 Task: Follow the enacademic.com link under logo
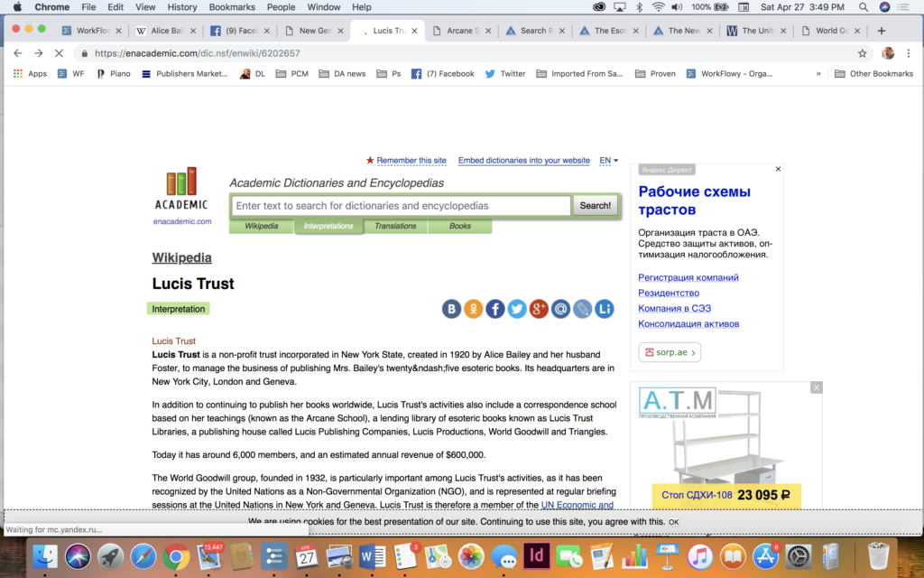tap(182, 221)
